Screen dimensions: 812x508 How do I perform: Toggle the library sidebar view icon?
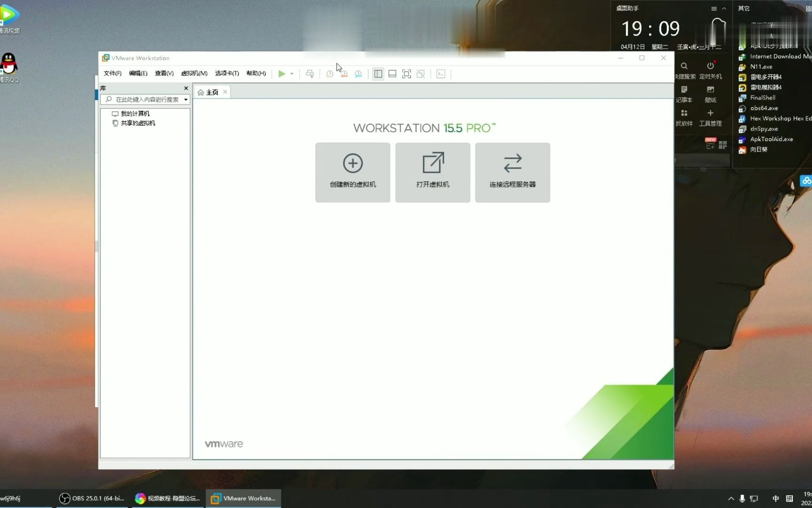pos(378,74)
